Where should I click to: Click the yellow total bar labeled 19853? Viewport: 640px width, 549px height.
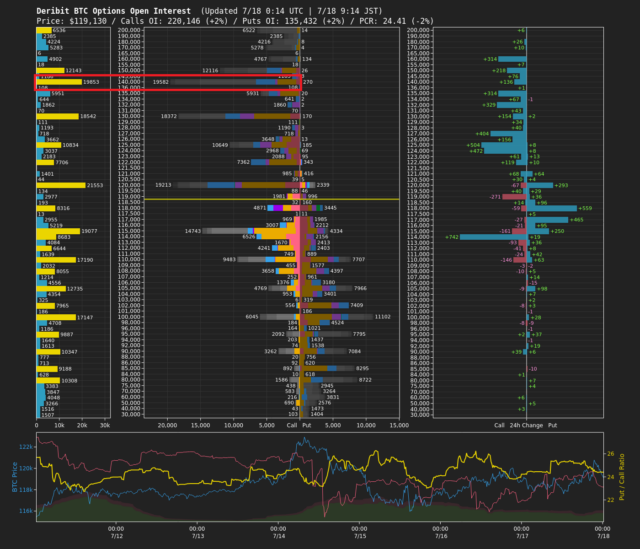click(59, 82)
